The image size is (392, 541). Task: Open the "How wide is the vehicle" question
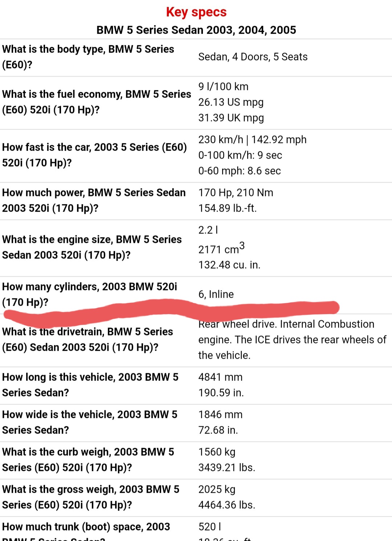[90, 422]
